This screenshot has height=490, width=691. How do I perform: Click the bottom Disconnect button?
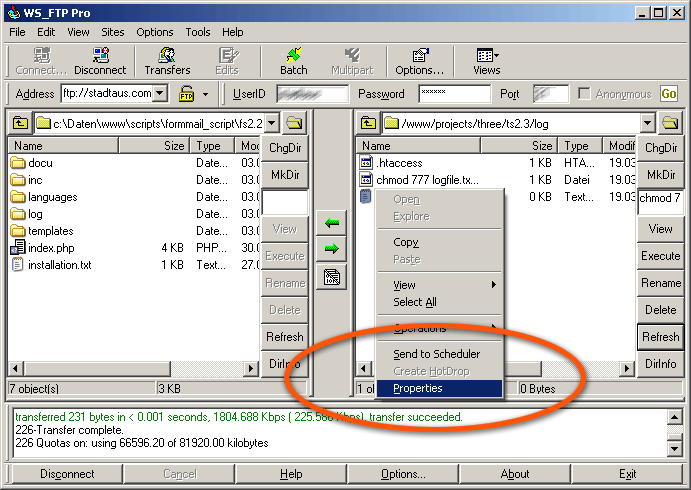pyautogui.click(x=67, y=474)
